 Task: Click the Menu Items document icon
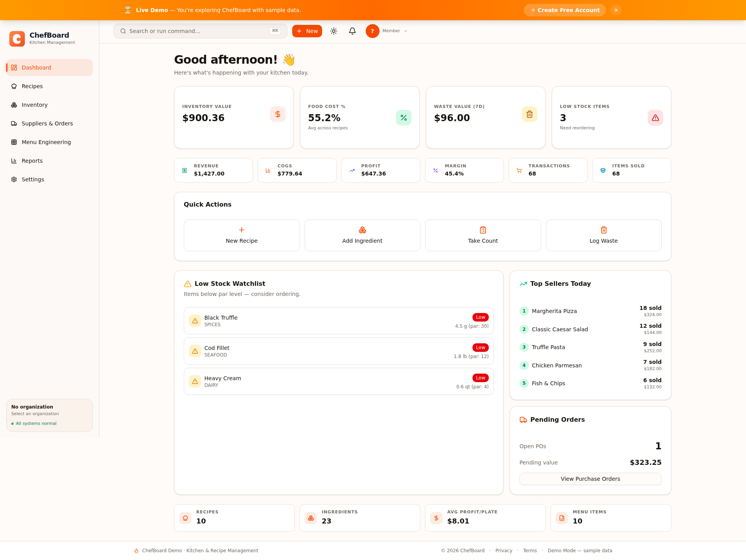(562, 518)
